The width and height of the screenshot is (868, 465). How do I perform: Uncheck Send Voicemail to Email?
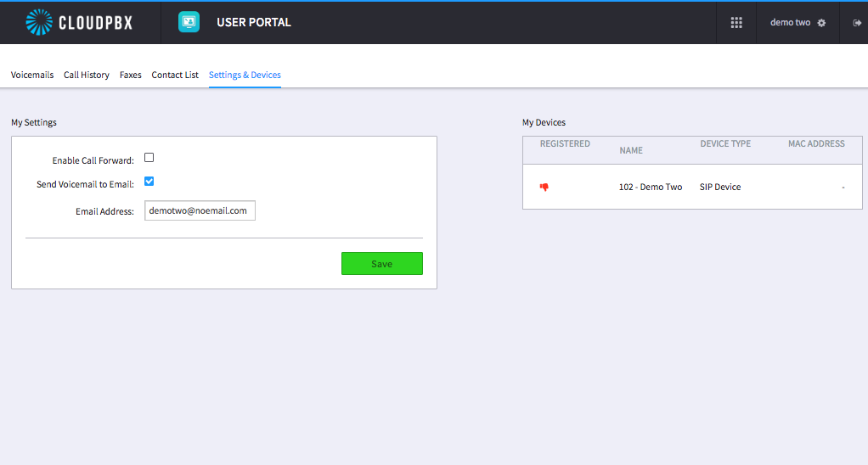point(149,182)
